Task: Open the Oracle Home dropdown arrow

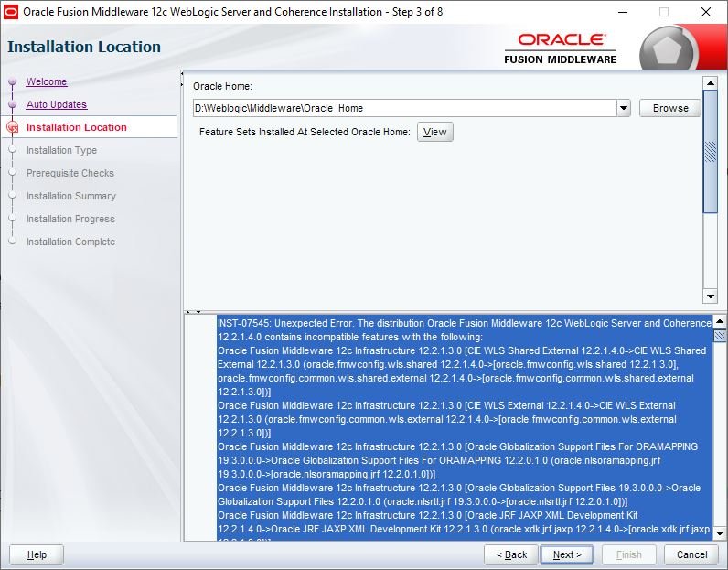Action: [x=624, y=108]
